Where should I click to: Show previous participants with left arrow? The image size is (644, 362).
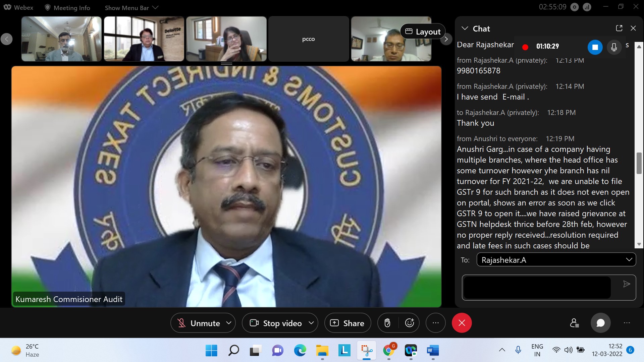coord(6,39)
